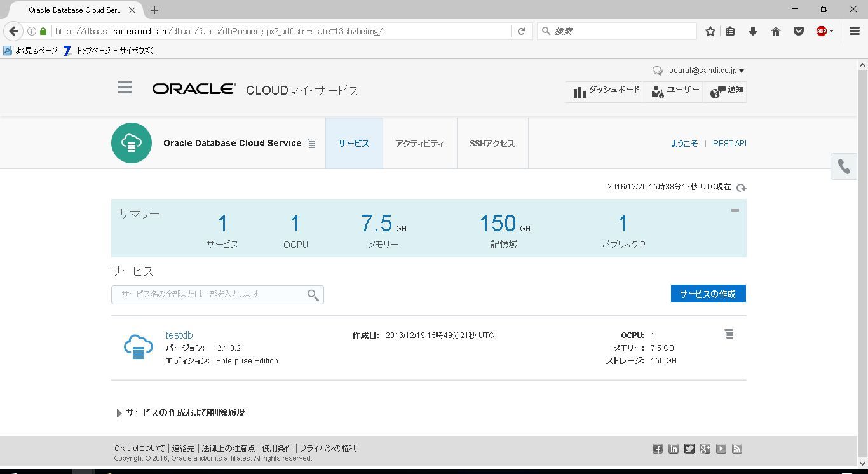868x474 pixels.
Task: Click the 7.5 GB memory summary value
Action: (x=383, y=224)
